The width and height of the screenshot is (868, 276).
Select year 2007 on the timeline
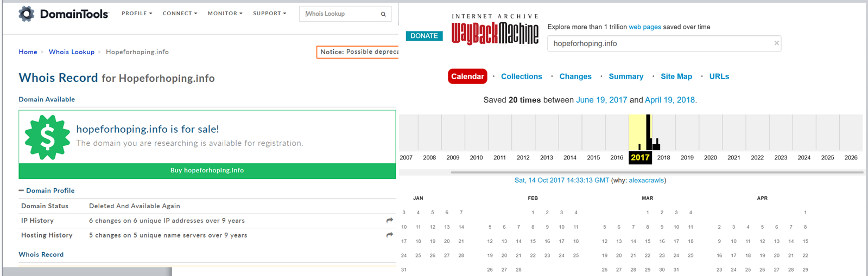coord(406,157)
